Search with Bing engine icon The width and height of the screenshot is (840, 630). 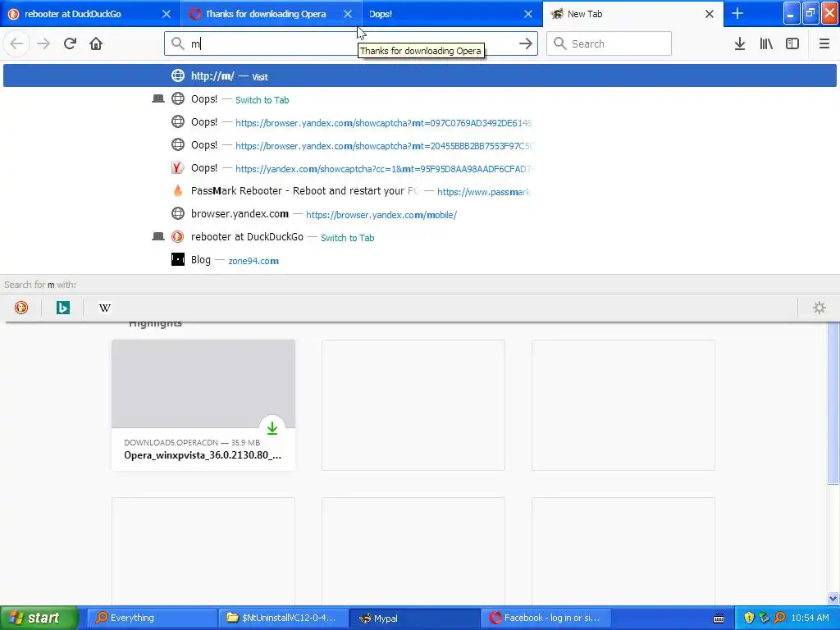[x=62, y=308]
